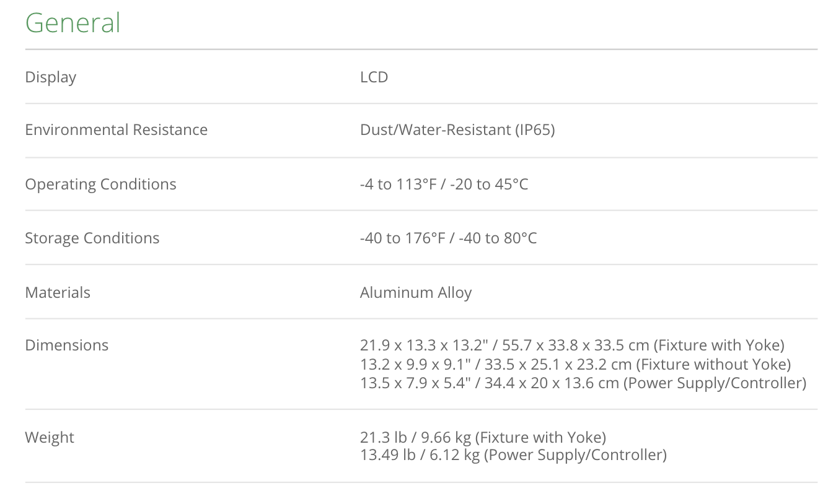Select the 21.3 lb fixture weight line
Screen dimensions: 828x504
(483, 438)
